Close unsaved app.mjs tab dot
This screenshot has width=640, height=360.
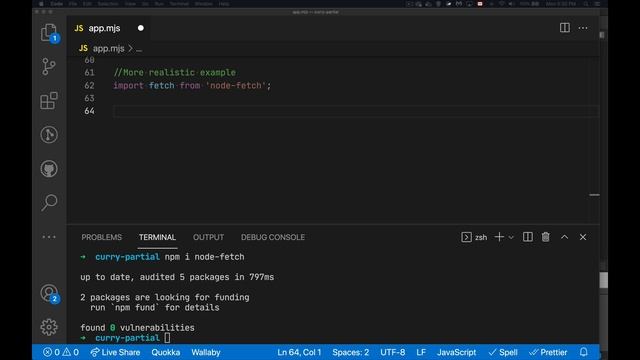pyautogui.click(x=140, y=28)
